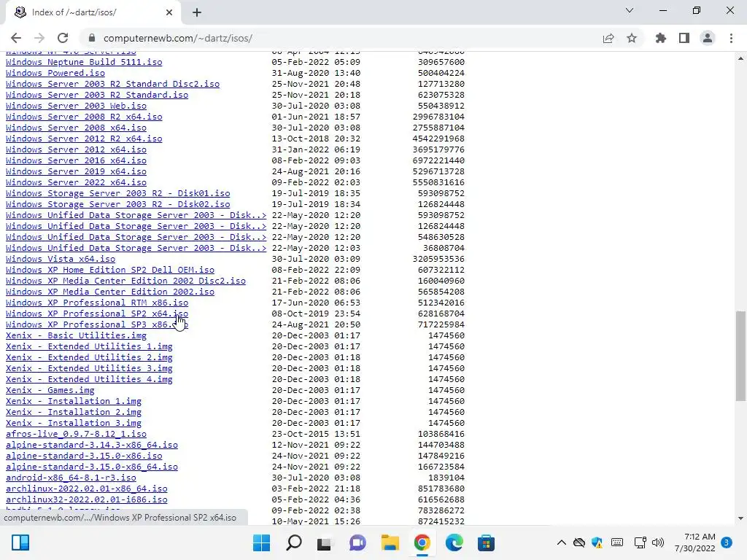Reload the current page

tap(63, 38)
